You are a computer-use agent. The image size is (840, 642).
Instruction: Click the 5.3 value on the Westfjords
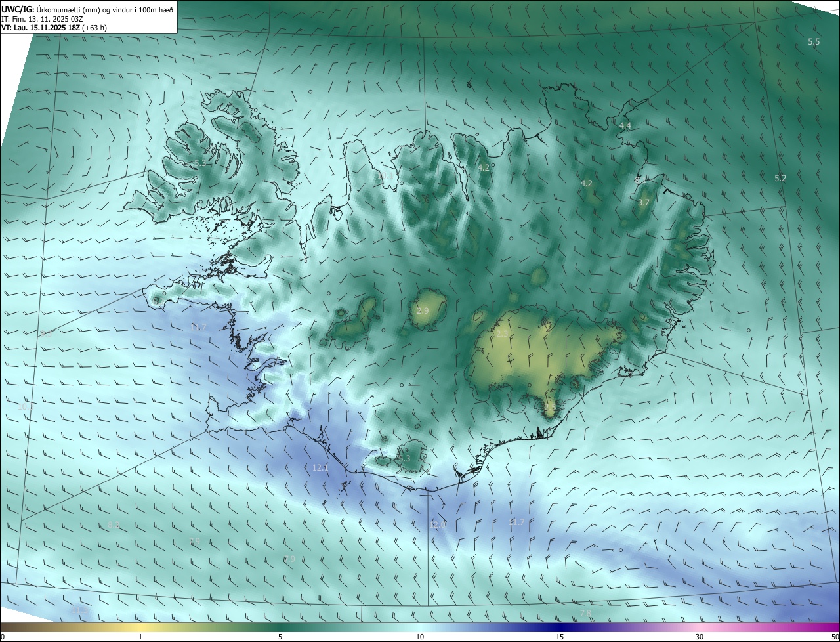tap(200, 163)
